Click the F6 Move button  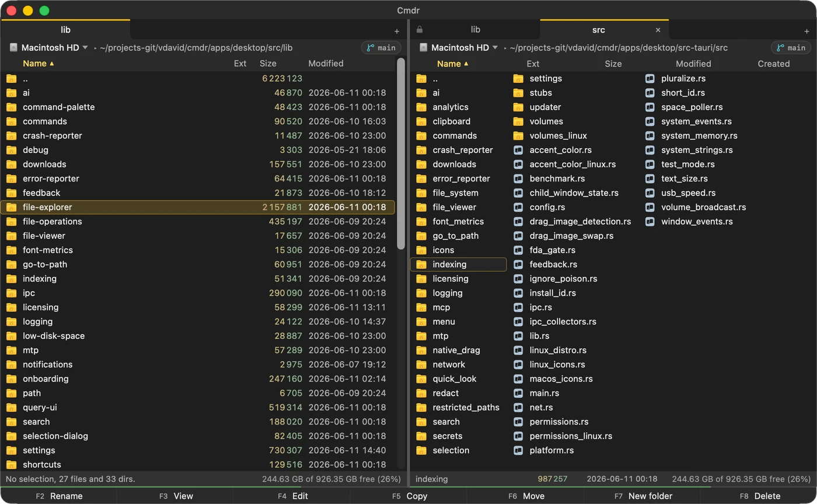(526, 496)
